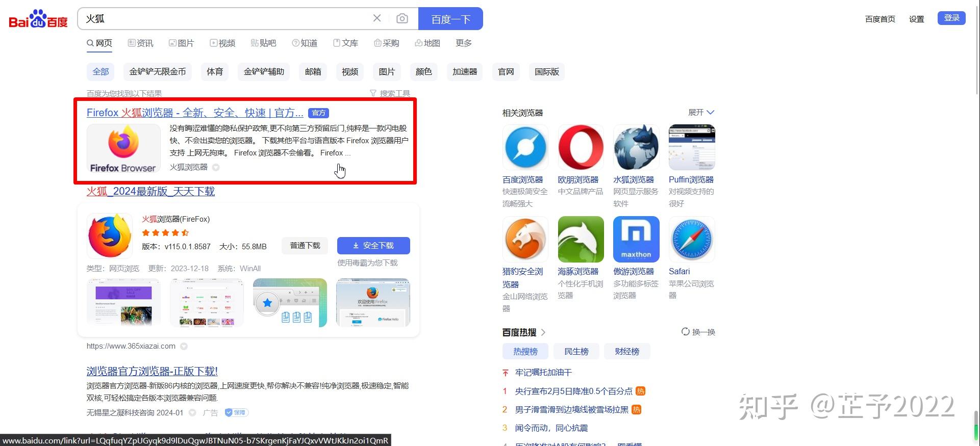
Task: Select the 金铲铲无限金币 filter chip
Action: coord(158,72)
